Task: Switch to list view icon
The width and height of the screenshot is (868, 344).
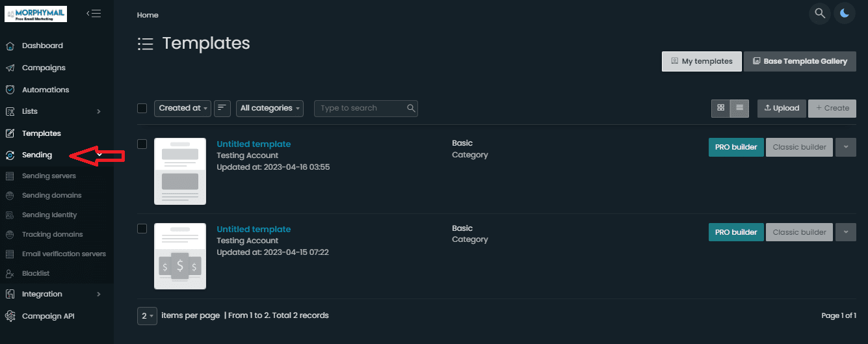Action: pyautogui.click(x=740, y=108)
